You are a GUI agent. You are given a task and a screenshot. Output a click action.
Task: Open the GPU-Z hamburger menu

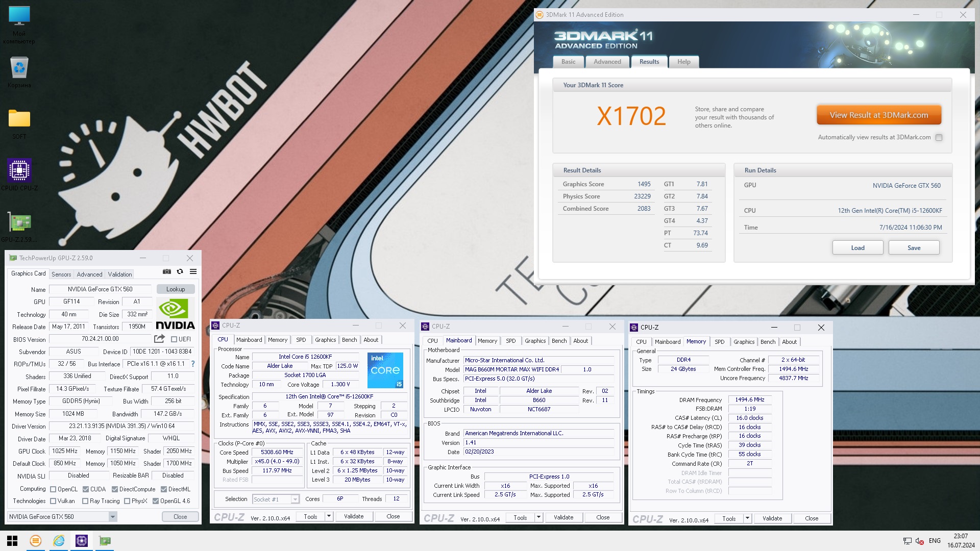click(x=193, y=272)
